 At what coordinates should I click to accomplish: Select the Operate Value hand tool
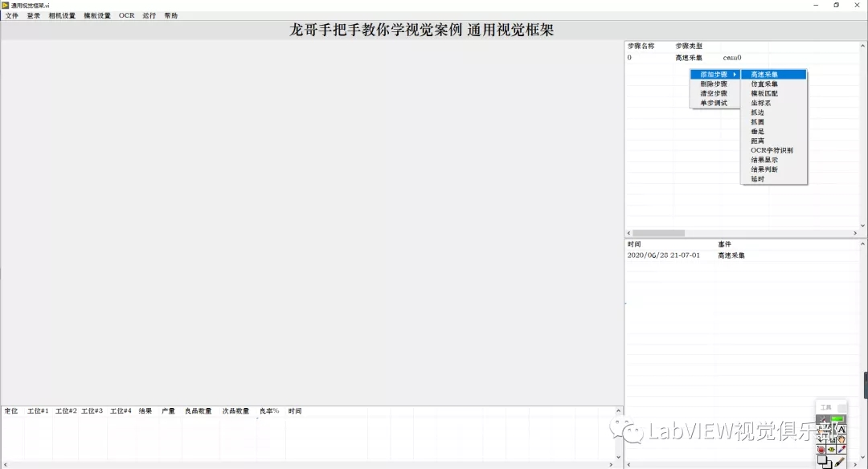[x=821, y=429]
